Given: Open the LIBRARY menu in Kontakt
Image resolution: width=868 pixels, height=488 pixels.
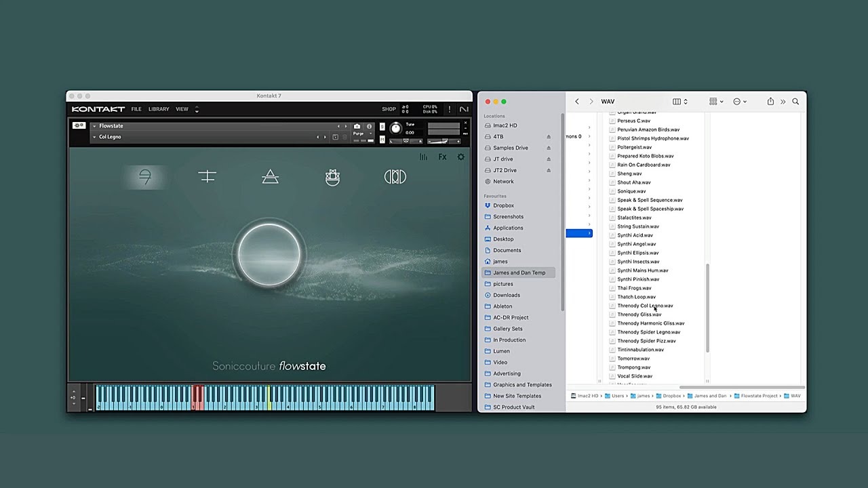Looking at the screenshot, I should 158,109.
